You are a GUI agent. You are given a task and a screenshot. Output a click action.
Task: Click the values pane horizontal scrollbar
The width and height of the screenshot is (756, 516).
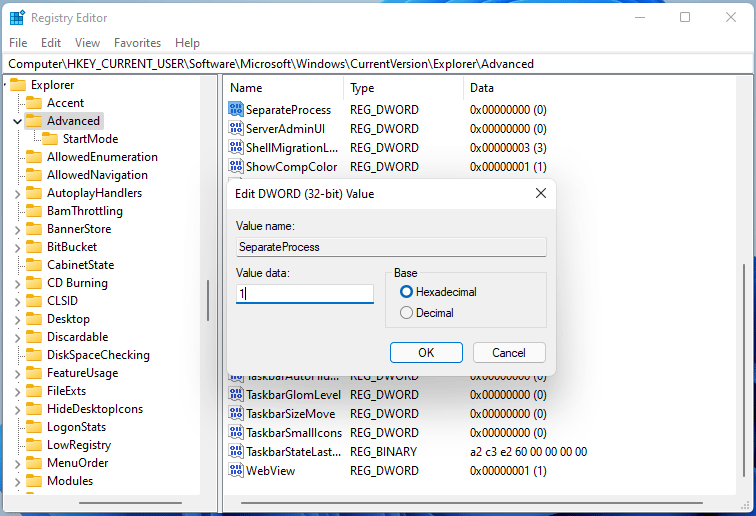pyautogui.click(x=472, y=503)
